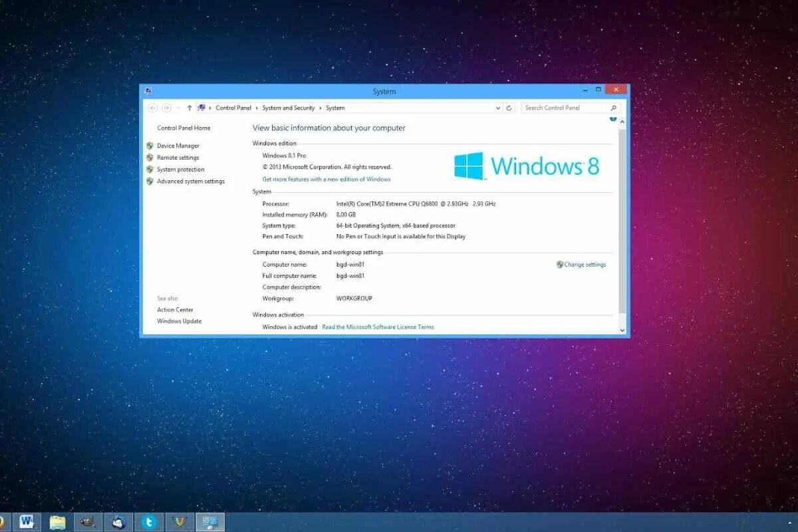Click the shield icon next to Change settings

click(x=560, y=265)
